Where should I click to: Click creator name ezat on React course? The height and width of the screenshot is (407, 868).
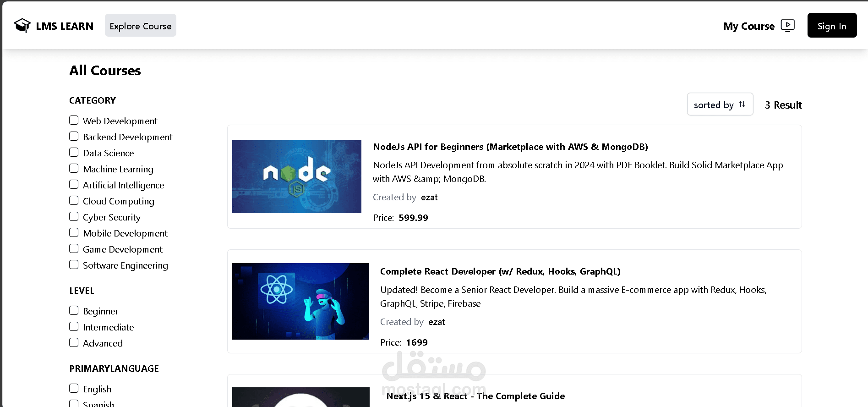click(x=437, y=322)
